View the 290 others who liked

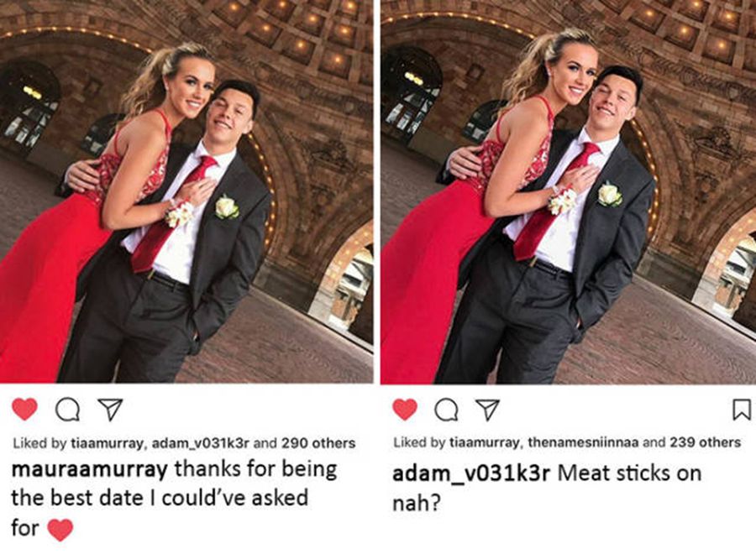coord(318,443)
